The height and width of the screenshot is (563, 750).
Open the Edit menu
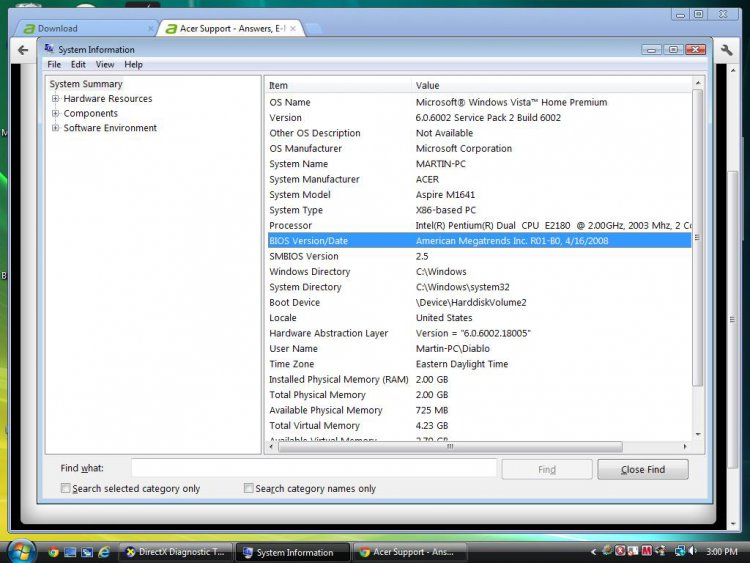click(x=78, y=65)
